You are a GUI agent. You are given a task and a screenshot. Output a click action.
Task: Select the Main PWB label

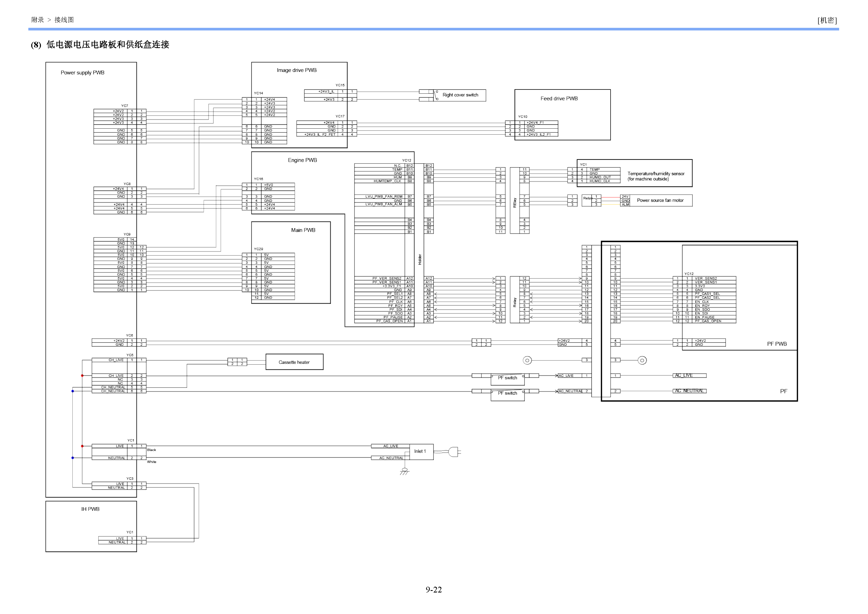[x=303, y=230]
